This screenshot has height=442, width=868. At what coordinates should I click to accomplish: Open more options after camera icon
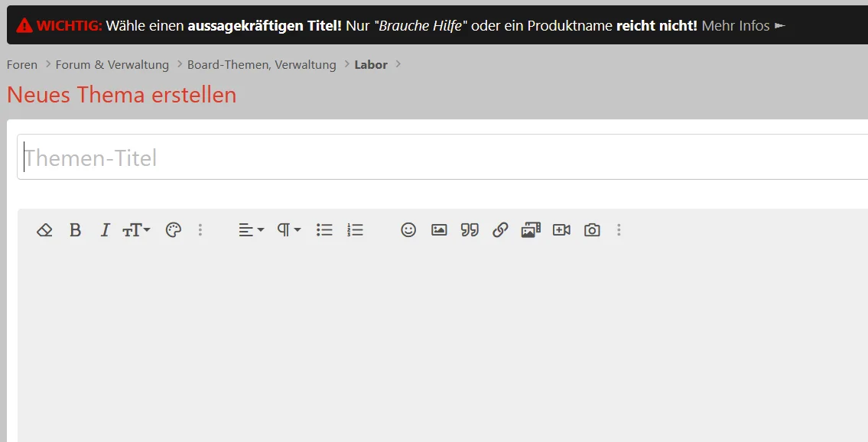[x=619, y=230]
